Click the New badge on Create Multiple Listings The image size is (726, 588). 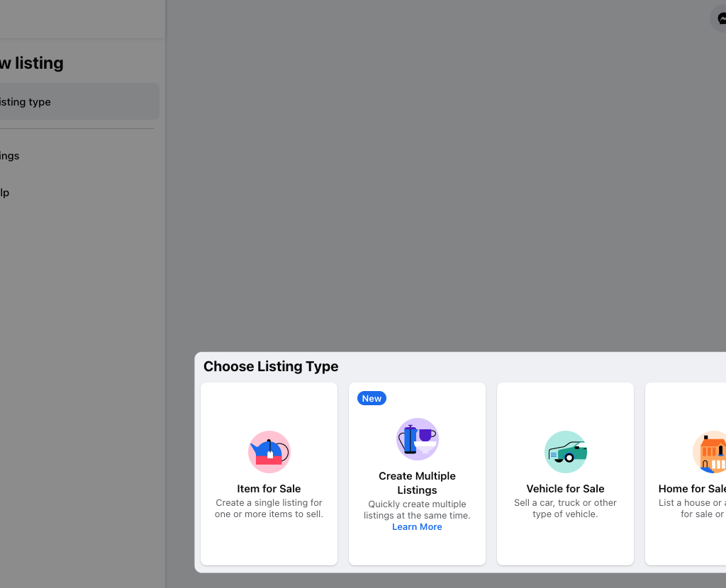(x=372, y=398)
